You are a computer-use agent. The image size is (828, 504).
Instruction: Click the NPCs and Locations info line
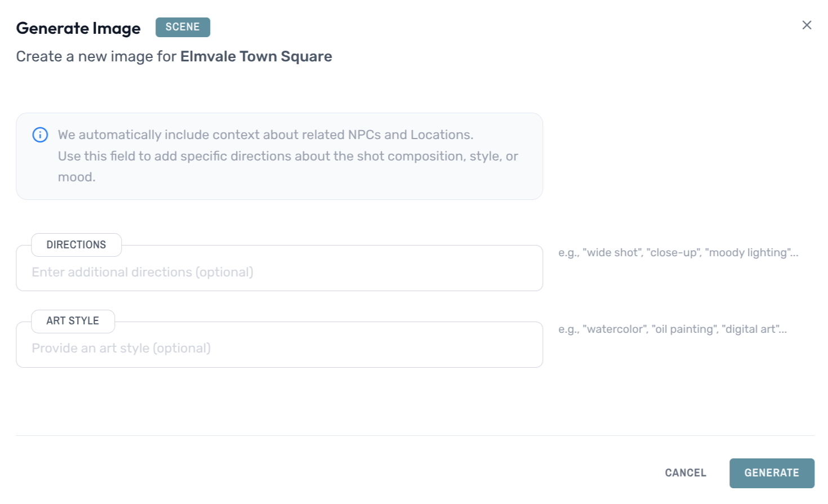point(265,135)
